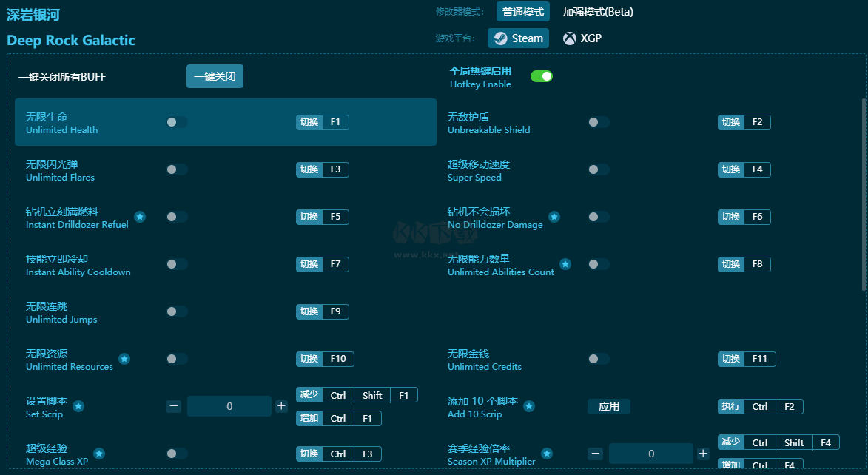Click 应用 button for Add 10 Scrip

click(609, 406)
